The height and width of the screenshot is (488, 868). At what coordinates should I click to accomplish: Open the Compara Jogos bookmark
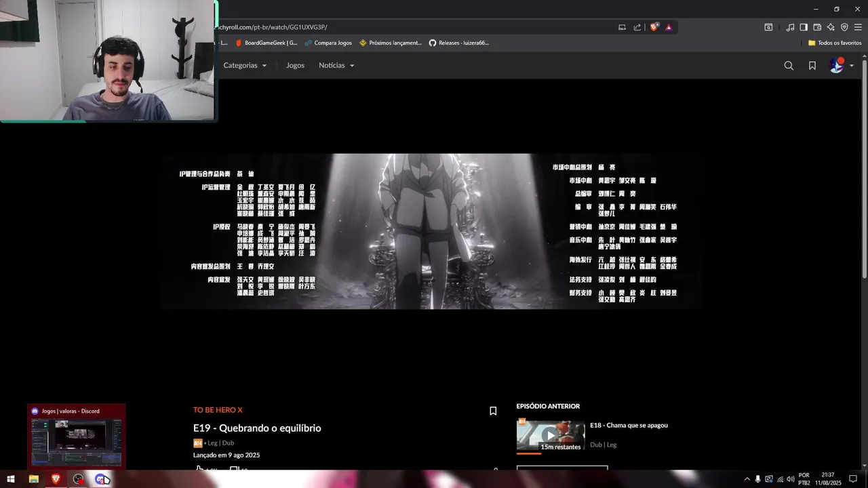pos(328,43)
